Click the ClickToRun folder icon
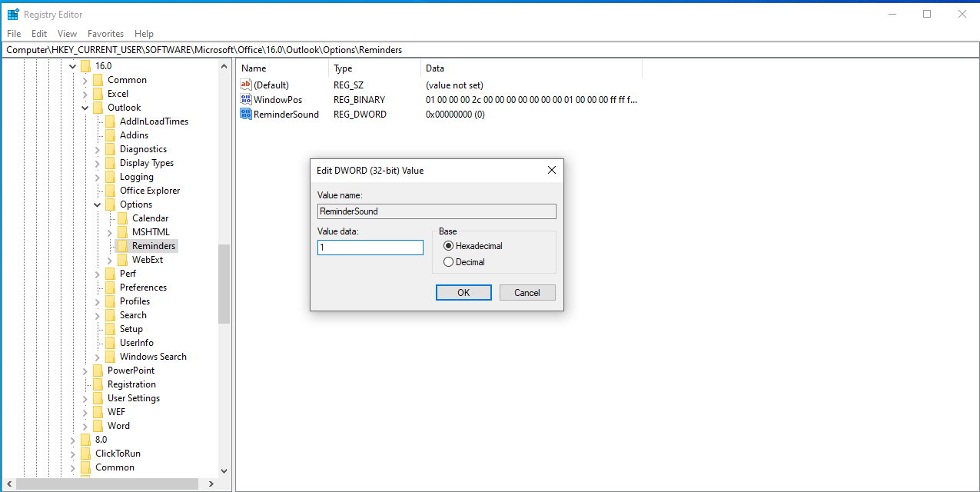980x492 pixels. click(85, 454)
